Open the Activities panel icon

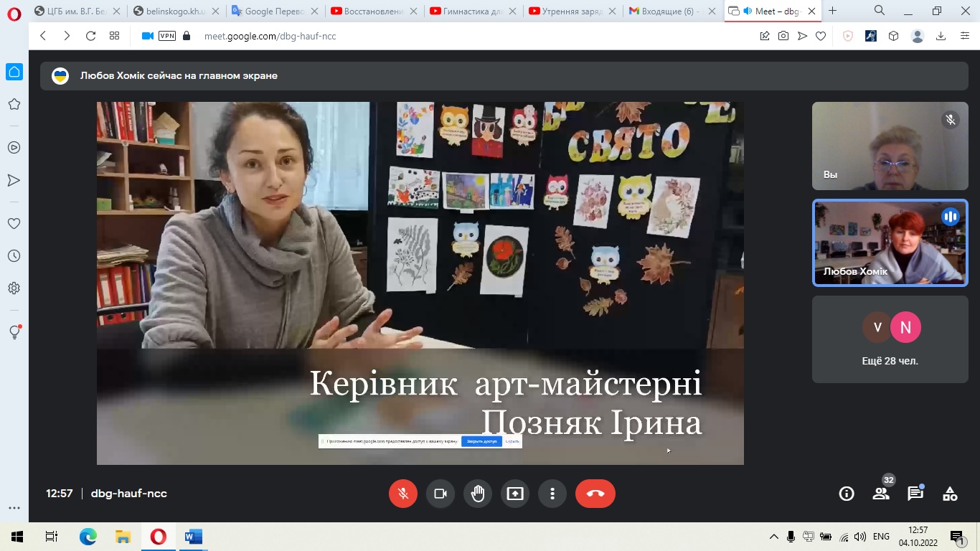[950, 494]
